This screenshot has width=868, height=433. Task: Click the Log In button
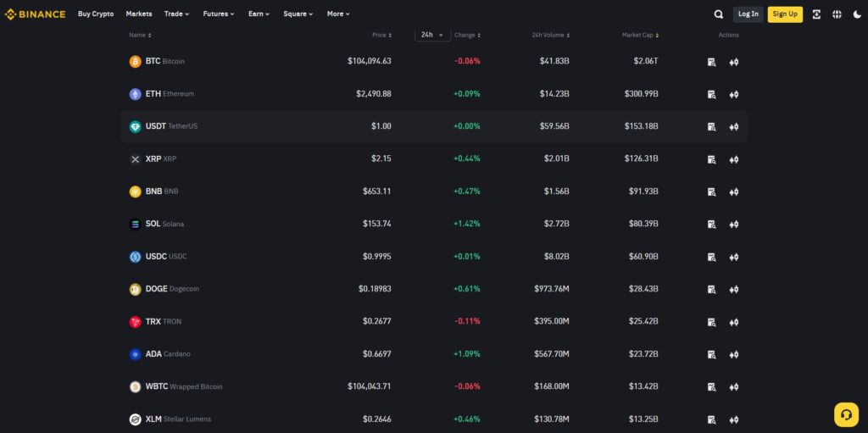[748, 14]
